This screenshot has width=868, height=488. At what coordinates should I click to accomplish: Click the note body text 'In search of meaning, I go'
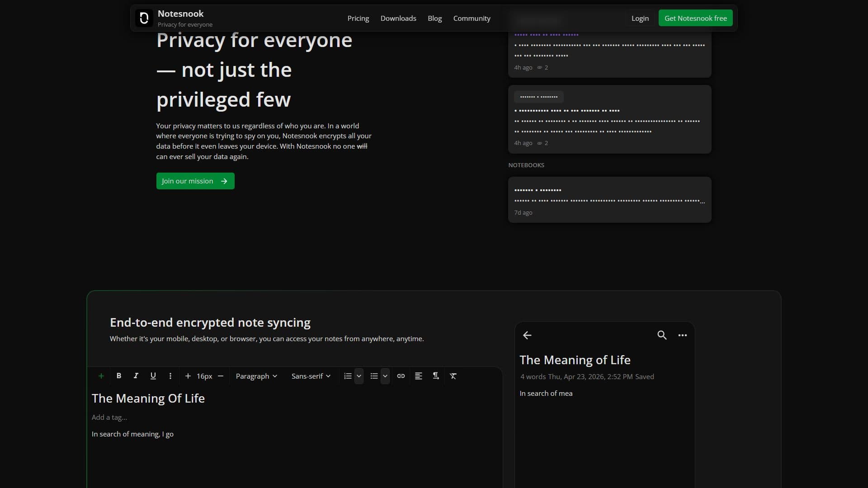[132, 434]
